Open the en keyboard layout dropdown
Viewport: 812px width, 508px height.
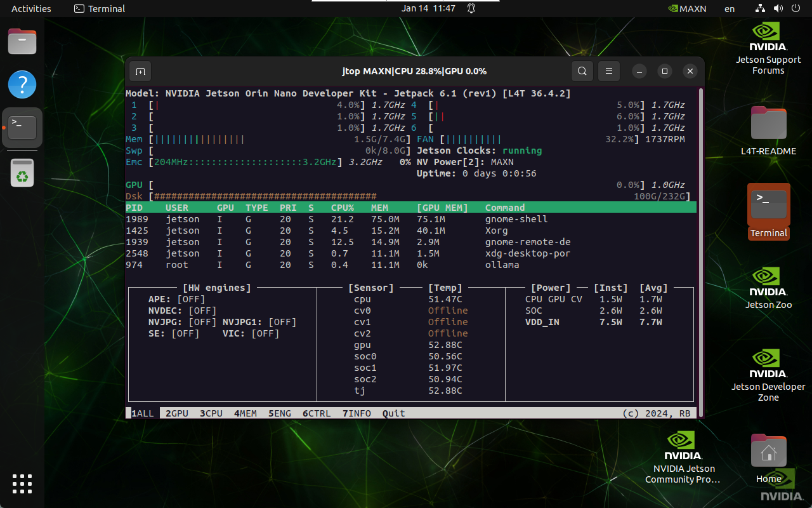730,9
